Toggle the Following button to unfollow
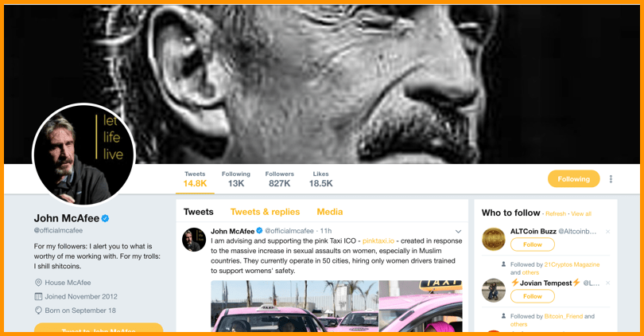 (x=573, y=179)
